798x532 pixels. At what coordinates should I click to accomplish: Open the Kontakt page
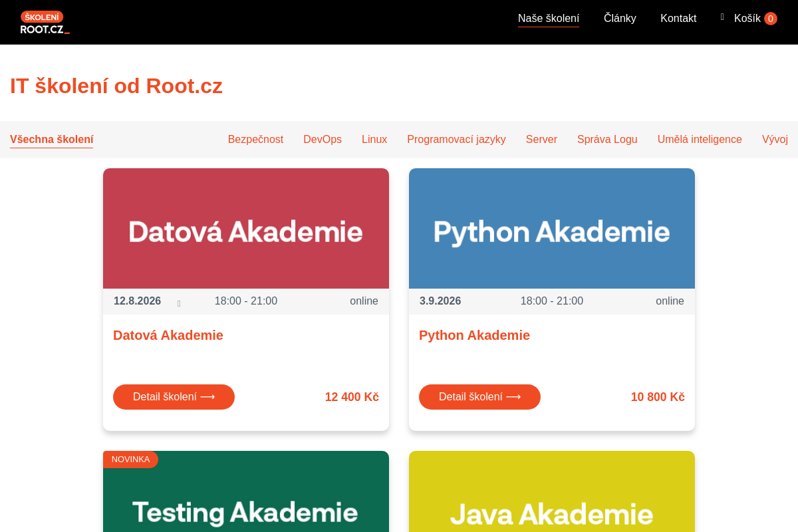pyautogui.click(x=678, y=19)
